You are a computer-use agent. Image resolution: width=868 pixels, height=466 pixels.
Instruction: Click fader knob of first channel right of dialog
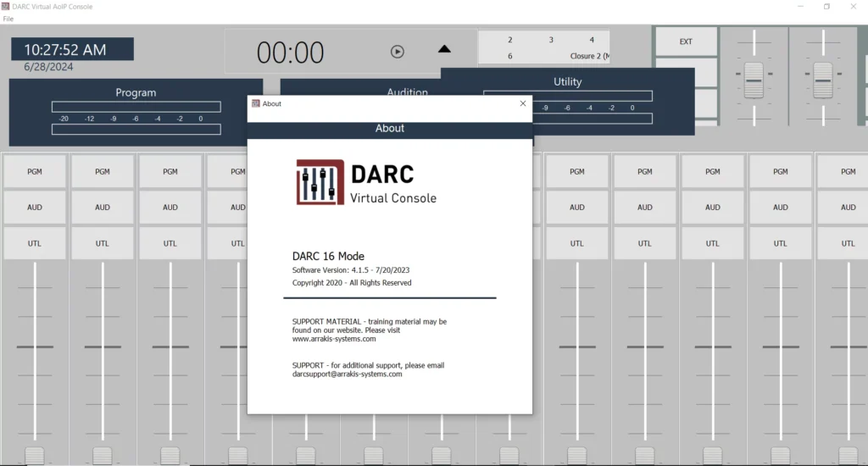coord(576,456)
